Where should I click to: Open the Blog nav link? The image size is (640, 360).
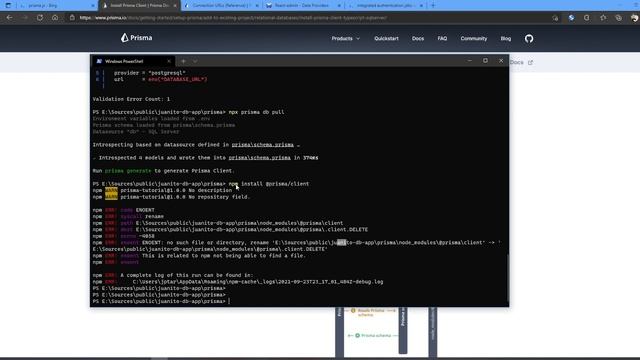506,38
